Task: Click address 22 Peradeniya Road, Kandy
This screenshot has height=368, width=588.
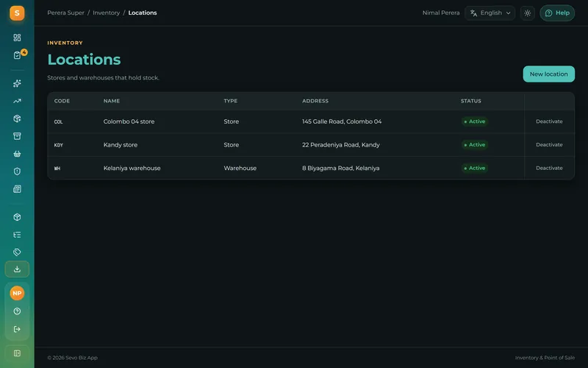Action: point(341,144)
